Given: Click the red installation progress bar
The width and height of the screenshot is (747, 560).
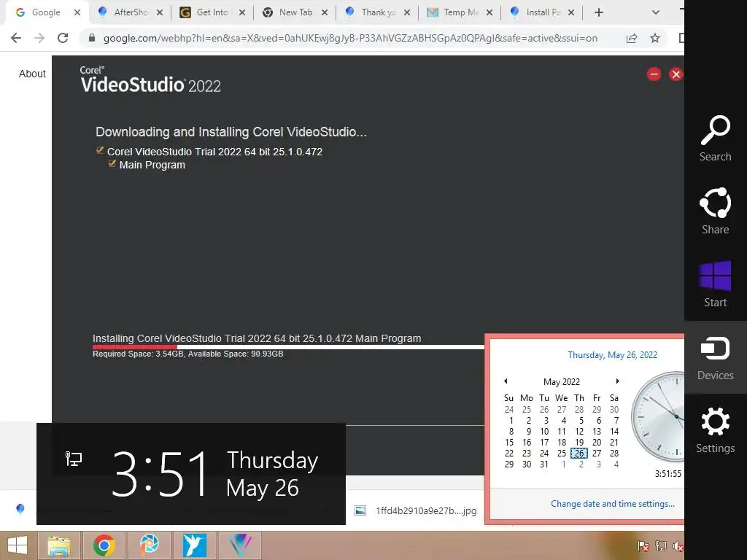Looking at the screenshot, I should point(135,347).
